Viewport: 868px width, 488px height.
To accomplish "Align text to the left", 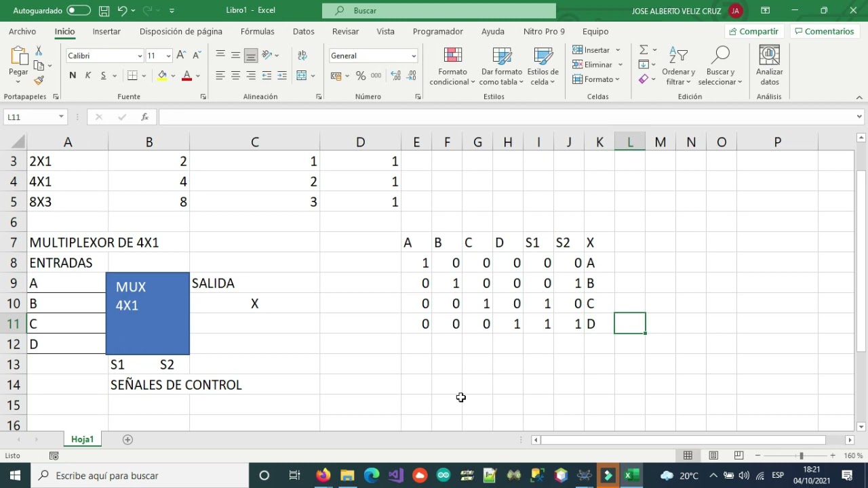I will click(220, 75).
